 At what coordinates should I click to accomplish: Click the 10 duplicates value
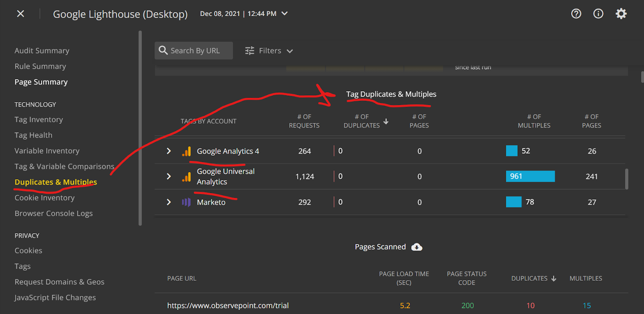point(530,306)
